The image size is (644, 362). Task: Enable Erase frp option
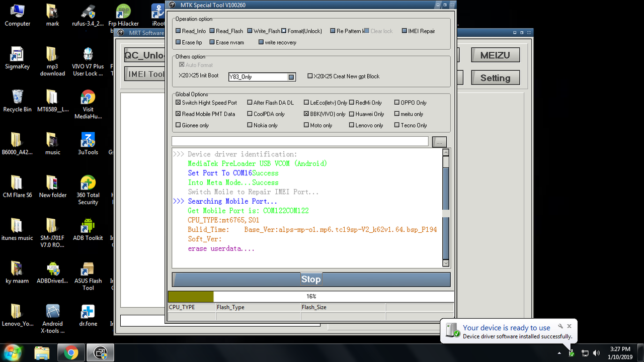click(x=189, y=42)
